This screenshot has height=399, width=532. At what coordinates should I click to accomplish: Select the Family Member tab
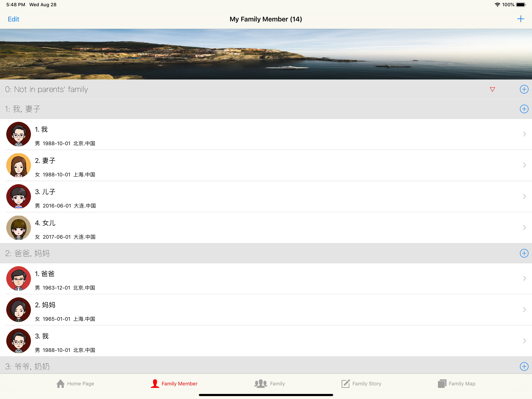tap(174, 384)
